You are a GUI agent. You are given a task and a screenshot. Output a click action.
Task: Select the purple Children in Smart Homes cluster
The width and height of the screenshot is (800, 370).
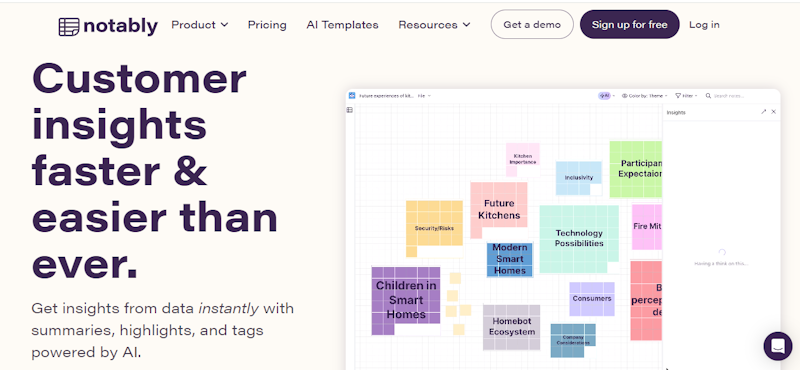[x=406, y=301]
